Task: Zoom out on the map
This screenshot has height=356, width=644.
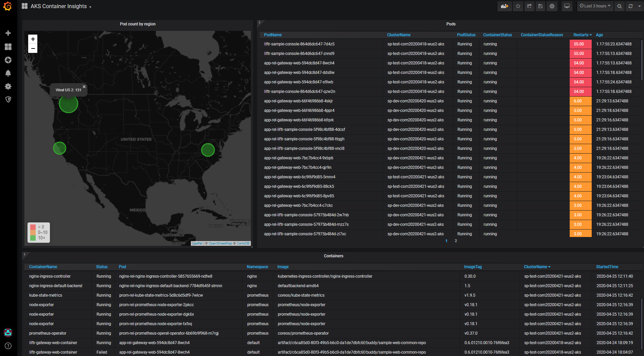Action: pyautogui.click(x=33, y=48)
